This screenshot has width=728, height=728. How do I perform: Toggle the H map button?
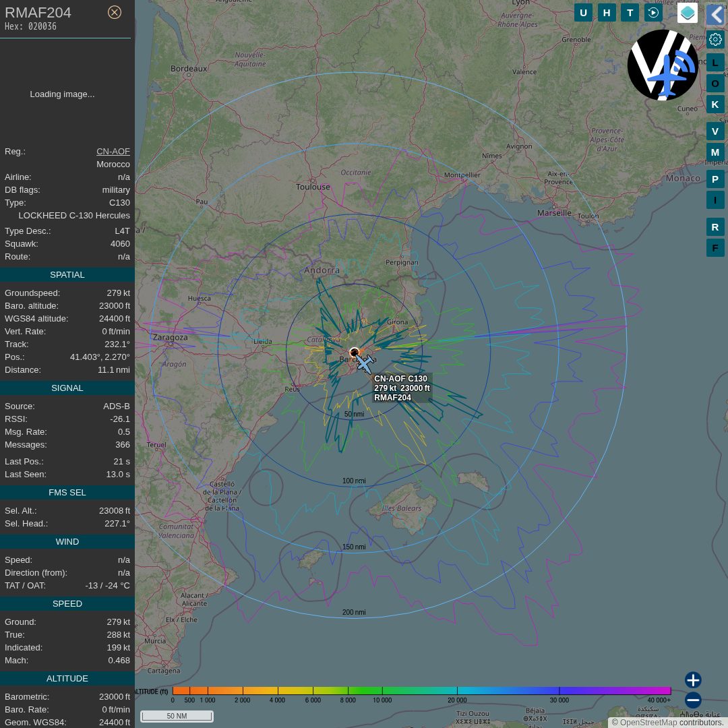click(x=607, y=13)
